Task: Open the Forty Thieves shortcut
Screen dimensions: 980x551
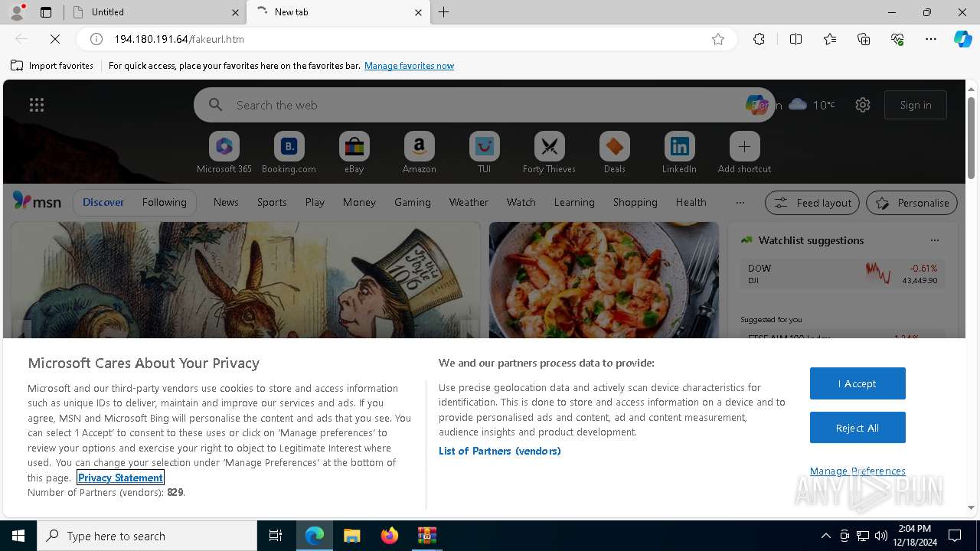Action: click(x=550, y=152)
